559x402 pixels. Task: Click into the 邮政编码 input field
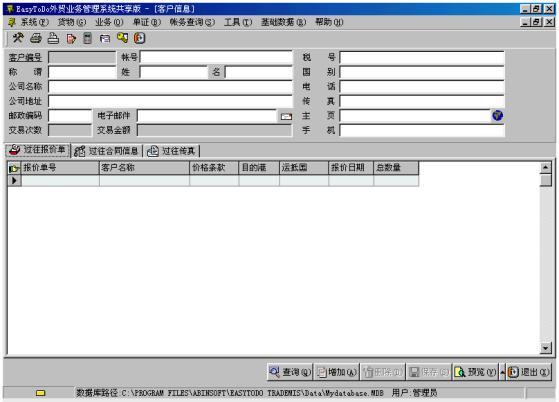pyautogui.click(x=70, y=116)
